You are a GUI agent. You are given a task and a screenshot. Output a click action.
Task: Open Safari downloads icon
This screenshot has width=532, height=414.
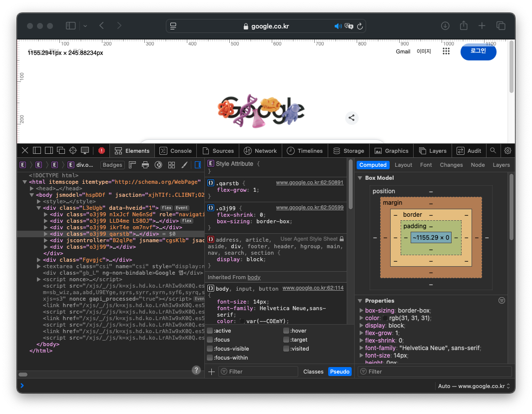[x=445, y=26]
